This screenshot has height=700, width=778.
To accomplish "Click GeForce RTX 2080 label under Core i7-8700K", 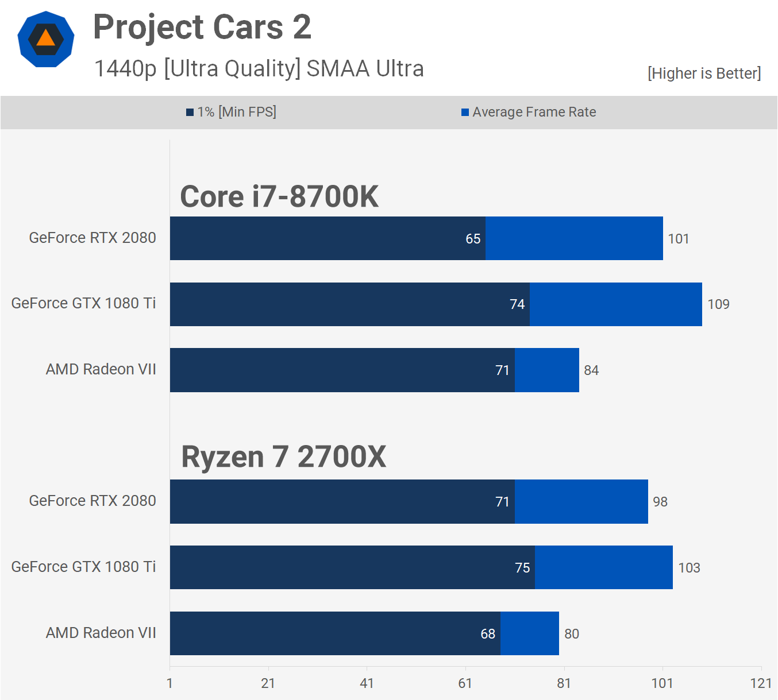I will [93, 238].
